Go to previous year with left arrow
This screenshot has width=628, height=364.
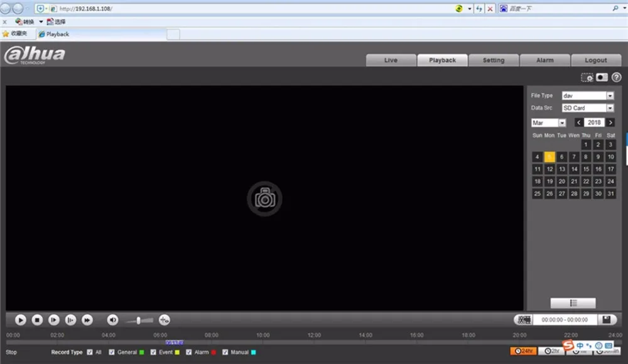coord(579,122)
